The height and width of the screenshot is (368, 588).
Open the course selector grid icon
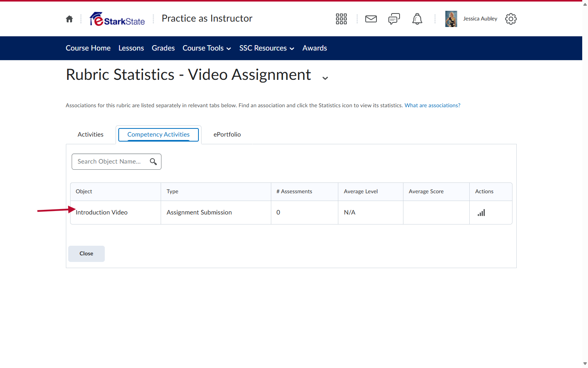coord(341,19)
